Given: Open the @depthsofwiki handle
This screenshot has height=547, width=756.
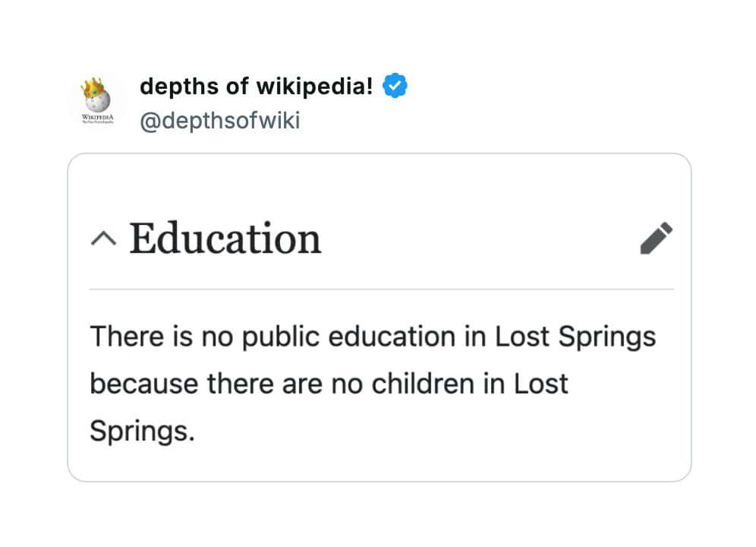Looking at the screenshot, I should coord(220,121).
